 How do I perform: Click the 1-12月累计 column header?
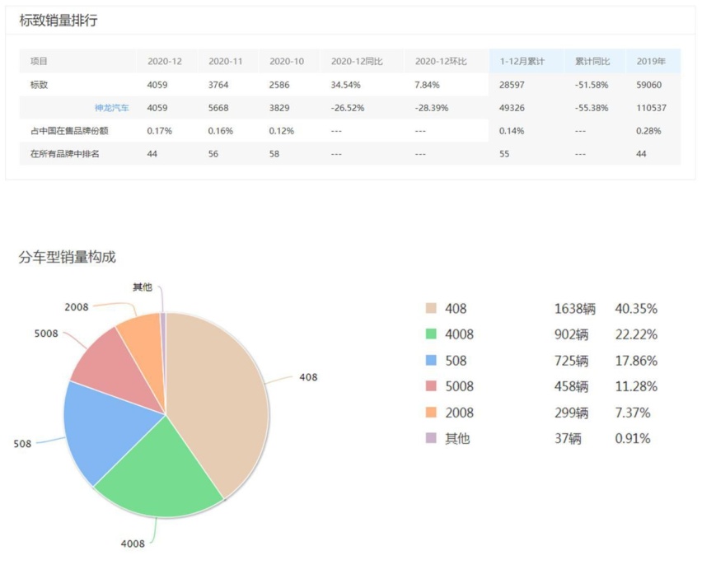[522, 61]
